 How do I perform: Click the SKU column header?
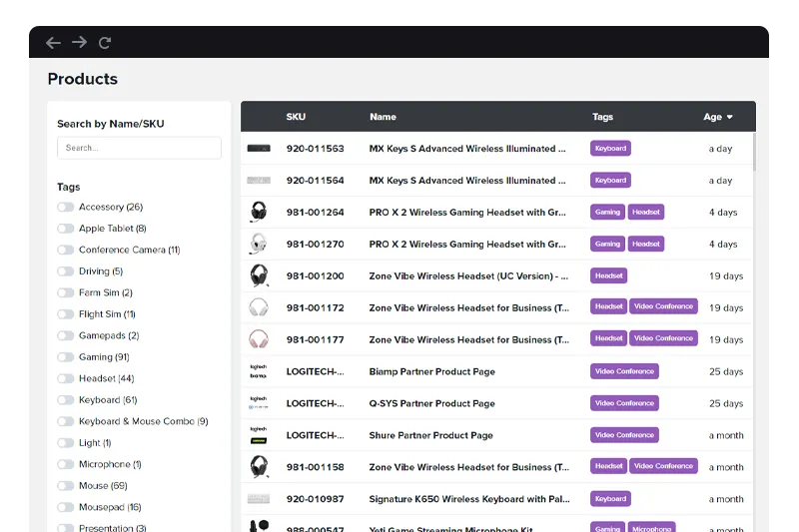tap(296, 117)
